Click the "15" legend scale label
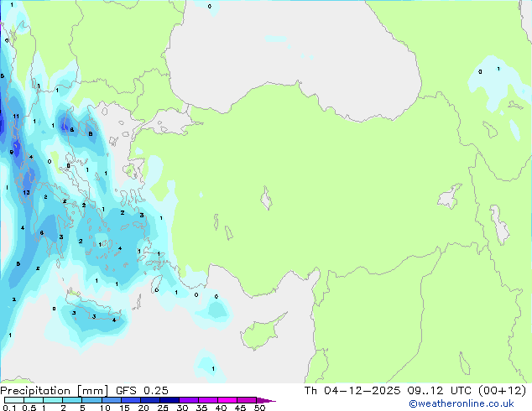Image resolution: width=532 pixels, height=411 pixels. (124, 408)
